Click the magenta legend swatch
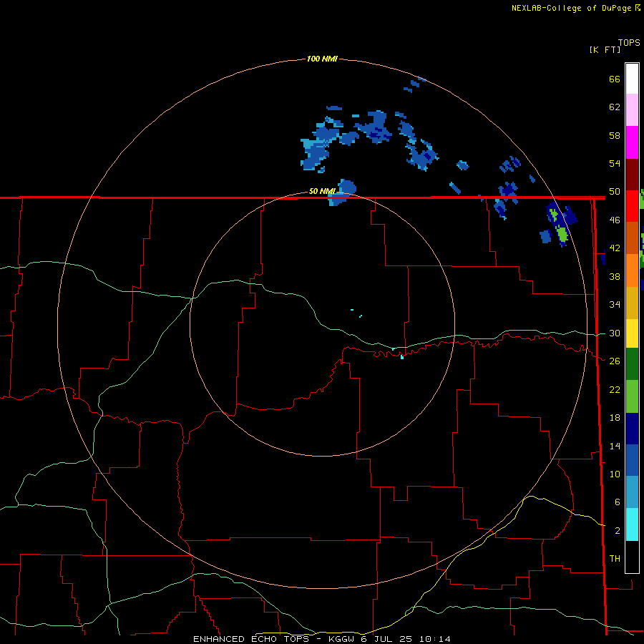644x644 pixels. tap(632, 142)
